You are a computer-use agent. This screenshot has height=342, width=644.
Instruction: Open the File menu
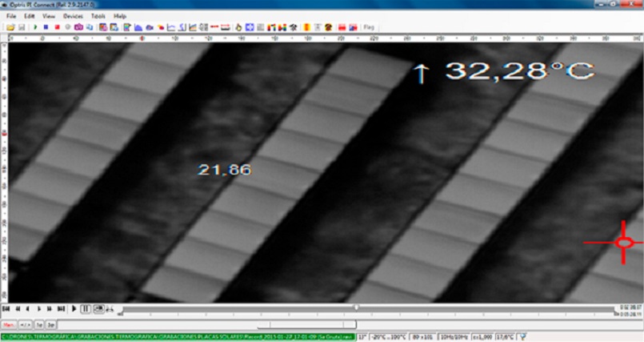tap(11, 16)
